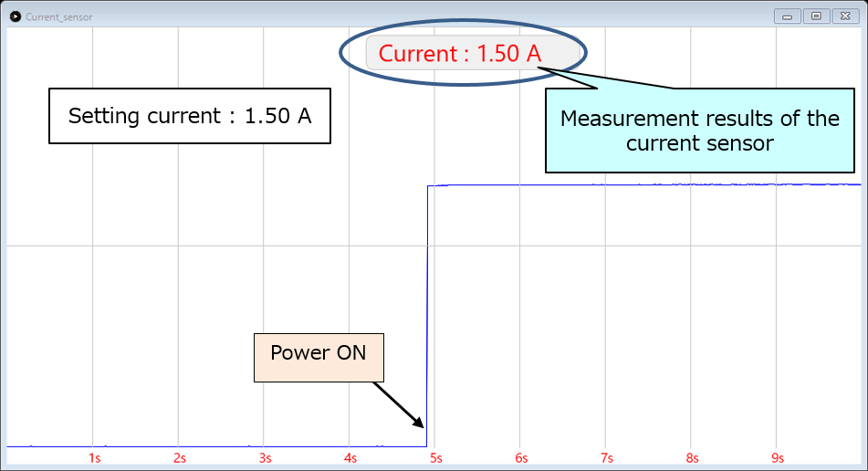
Task: Pick the 4s time axis marker
Action: pos(350,457)
